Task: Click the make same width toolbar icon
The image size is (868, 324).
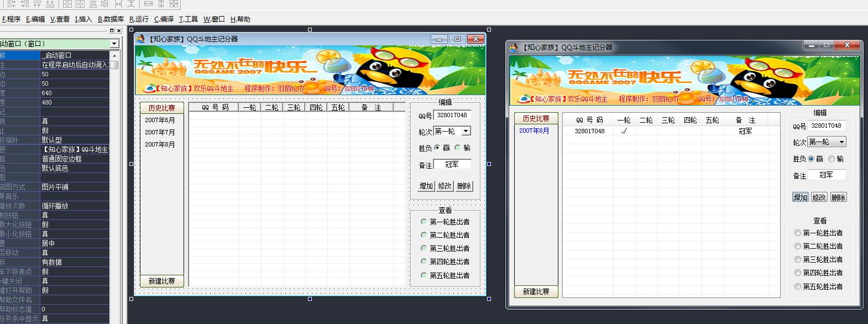Action: [x=148, y=3]
